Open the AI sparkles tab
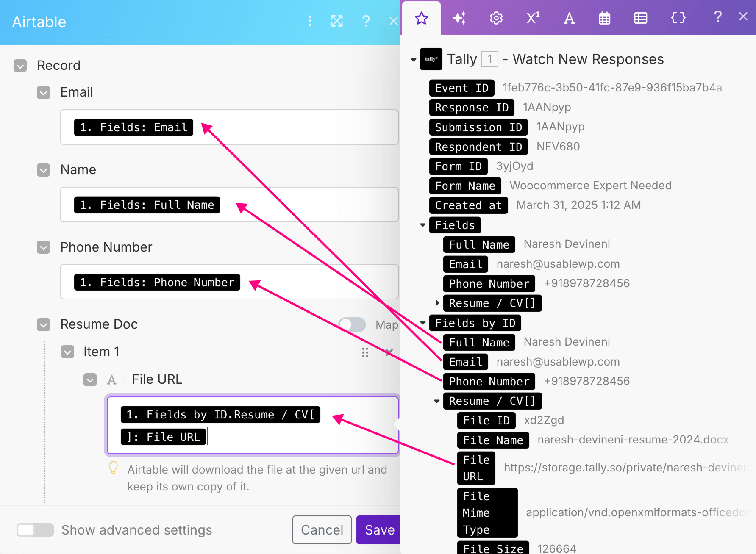 pyautogui.click(x=459, y=18)
